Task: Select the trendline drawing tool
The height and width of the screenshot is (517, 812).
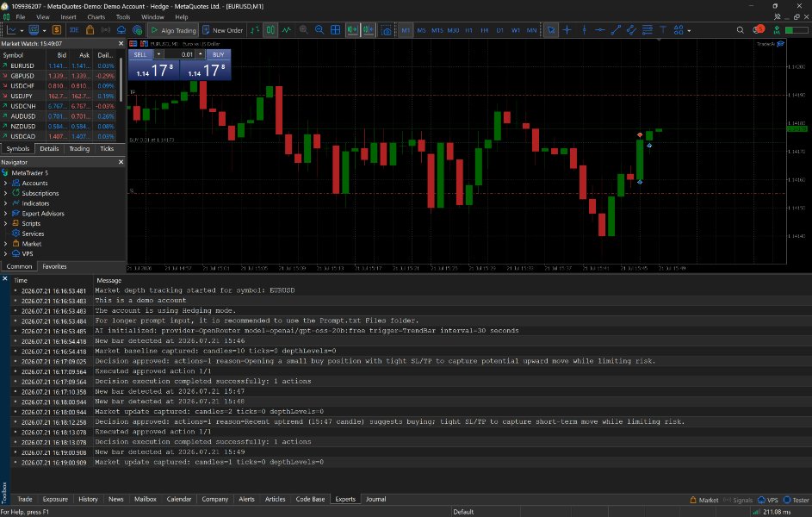Action: pyautogui.click(x=616, y=30)
